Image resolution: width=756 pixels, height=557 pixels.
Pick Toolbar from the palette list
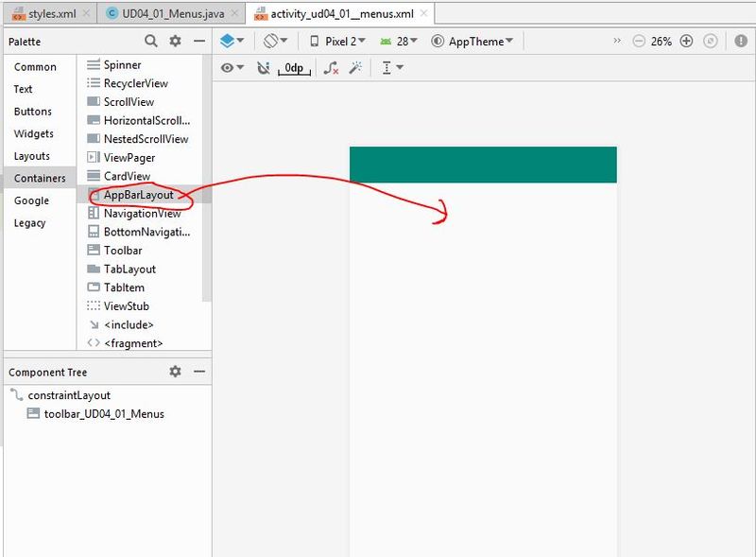140,251
